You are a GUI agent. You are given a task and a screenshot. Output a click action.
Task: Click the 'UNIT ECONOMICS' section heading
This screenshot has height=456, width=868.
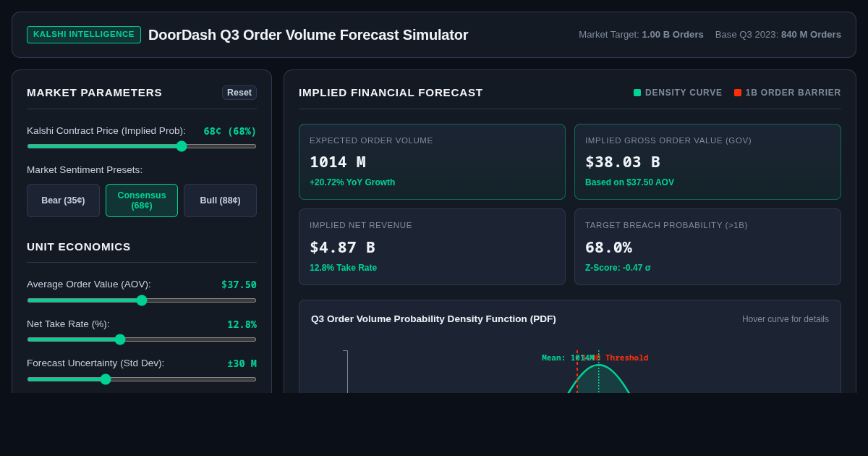(x=79, y=247)
